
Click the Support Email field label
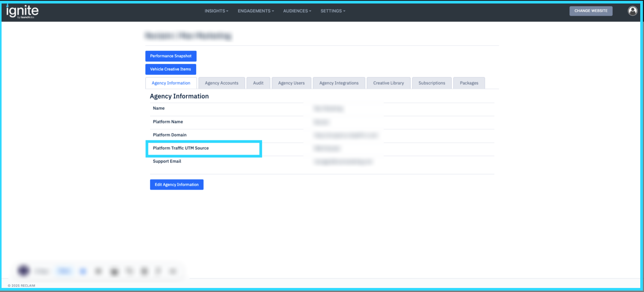[167, 161]
